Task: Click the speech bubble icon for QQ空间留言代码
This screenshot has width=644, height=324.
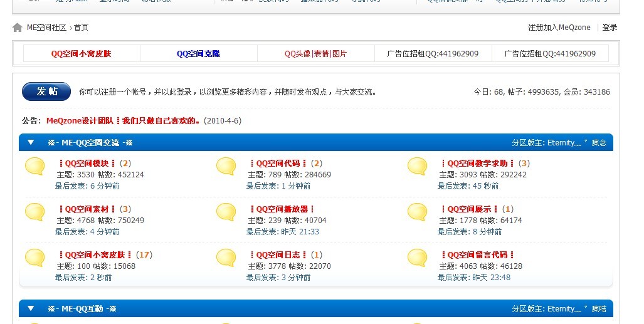Action: tap(417, 258)
